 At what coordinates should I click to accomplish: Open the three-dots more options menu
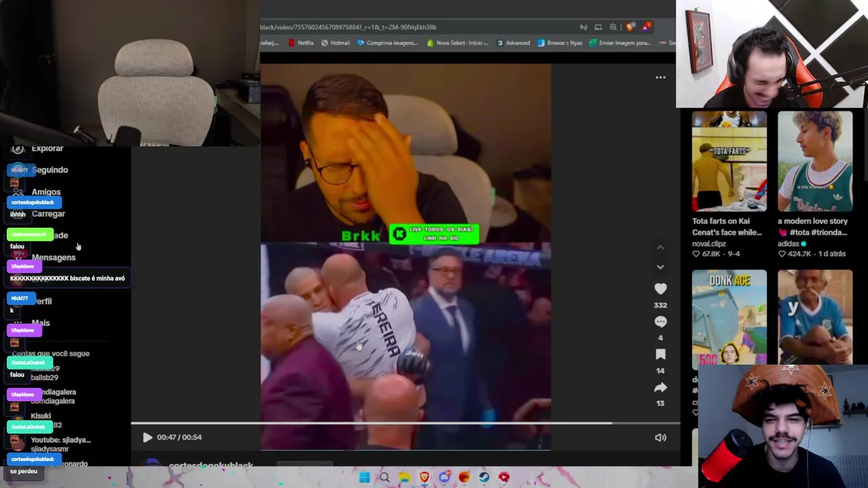(x=660, y=77)
